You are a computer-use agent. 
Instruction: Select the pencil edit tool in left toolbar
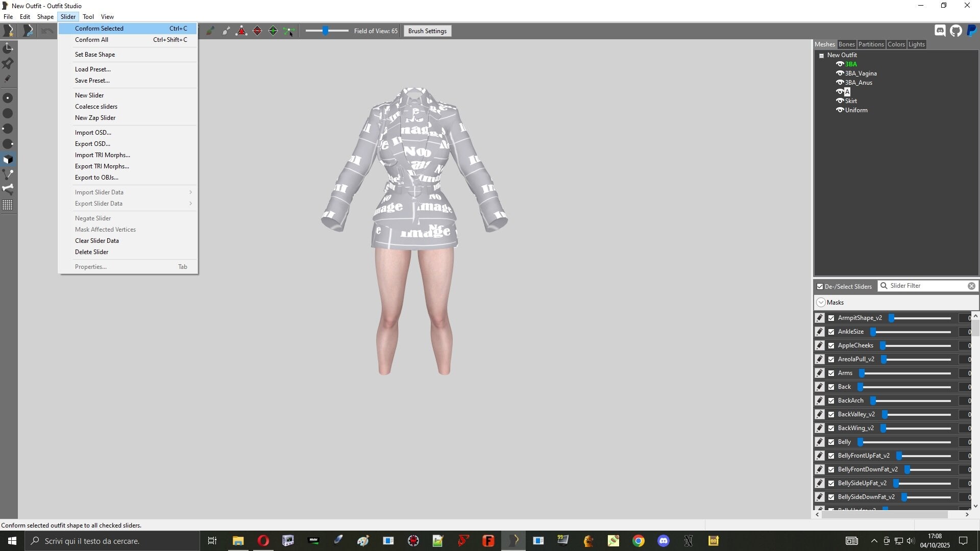[x=8, y=79]
